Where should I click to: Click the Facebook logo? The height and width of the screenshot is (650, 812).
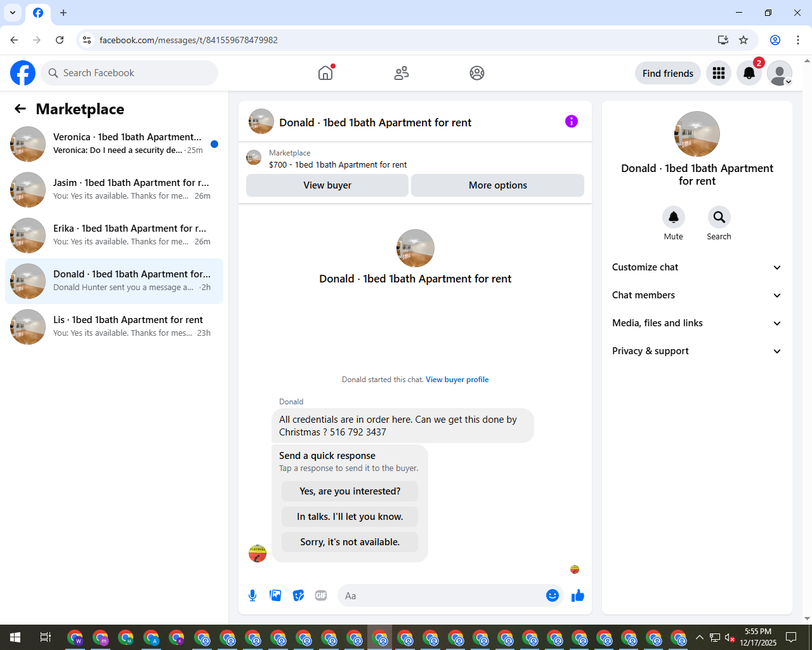[x=23, y=73]
